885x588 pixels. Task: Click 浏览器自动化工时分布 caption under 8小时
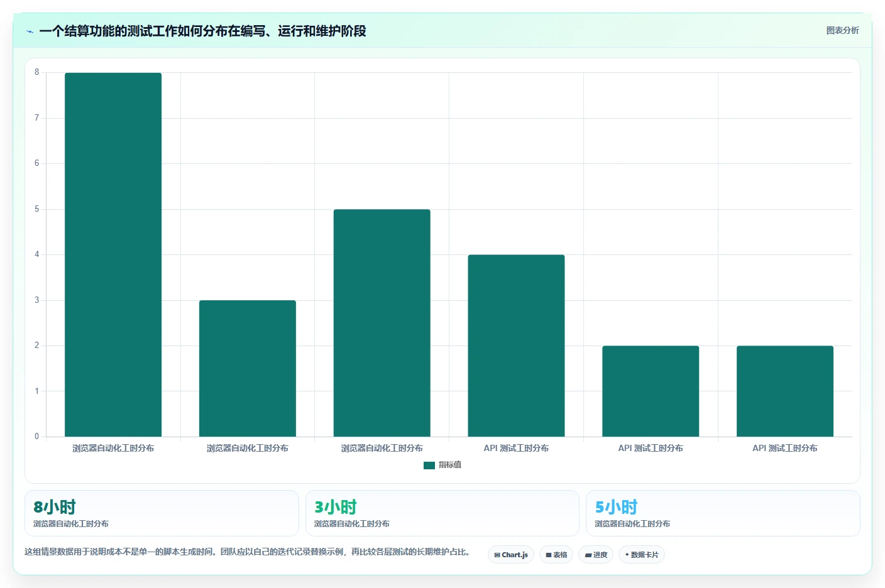click(71, 524)
